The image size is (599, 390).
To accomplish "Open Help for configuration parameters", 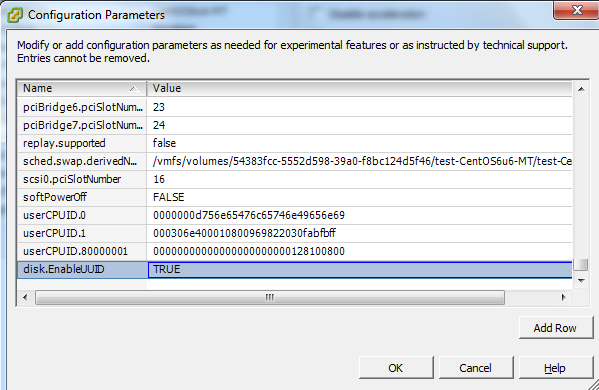I will point(556,367).
